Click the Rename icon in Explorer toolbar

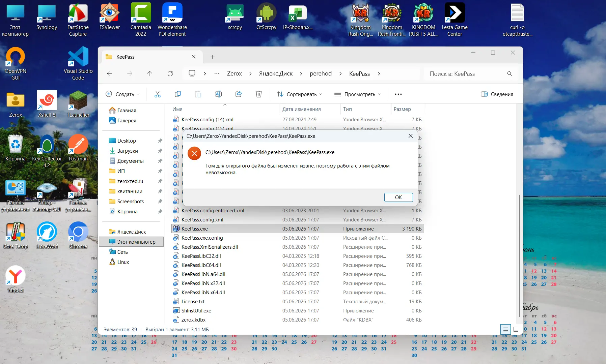218,94
